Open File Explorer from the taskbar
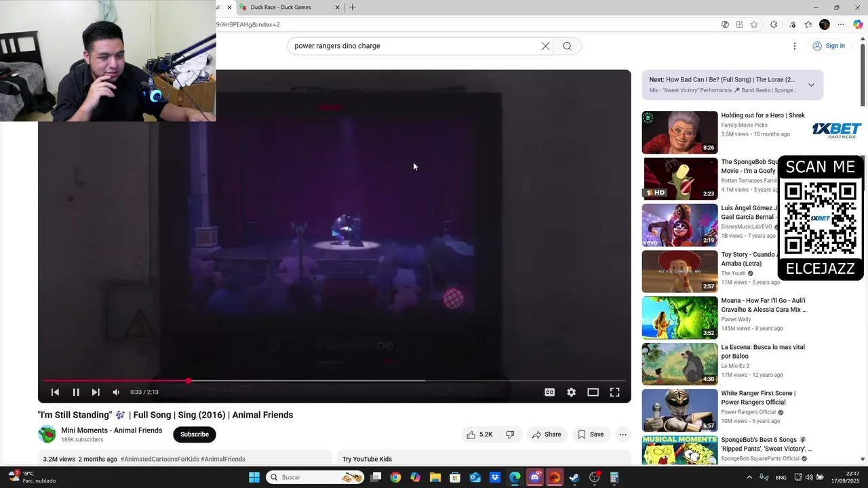The image size is (868, 488). pyautogui.click(x=435, y=477)
